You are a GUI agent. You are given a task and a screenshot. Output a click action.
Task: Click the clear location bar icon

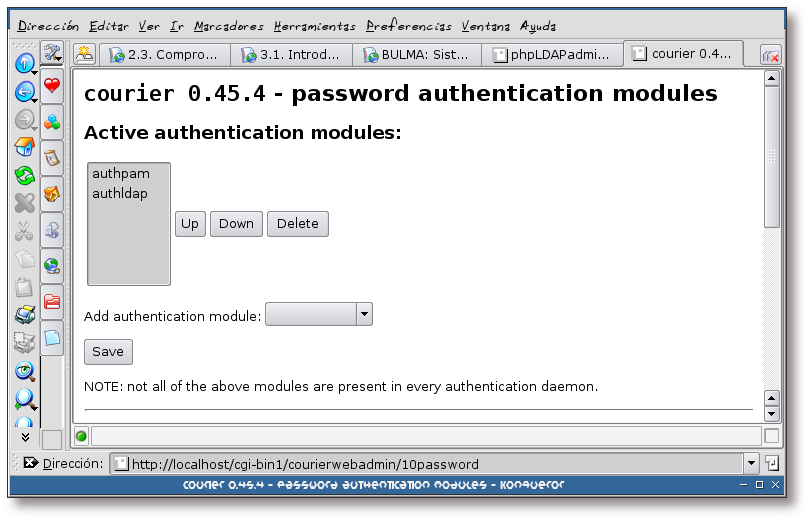coord(30,463)
